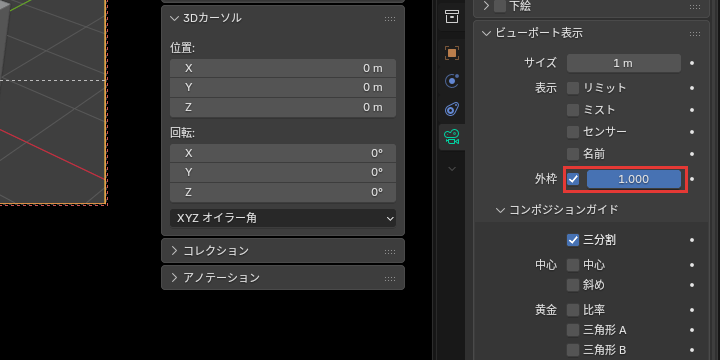Image resolution: width=720 pixels, height=360 pixels.
Task: Grab the コレクション panel drag handle
Action: click(389, 251)
